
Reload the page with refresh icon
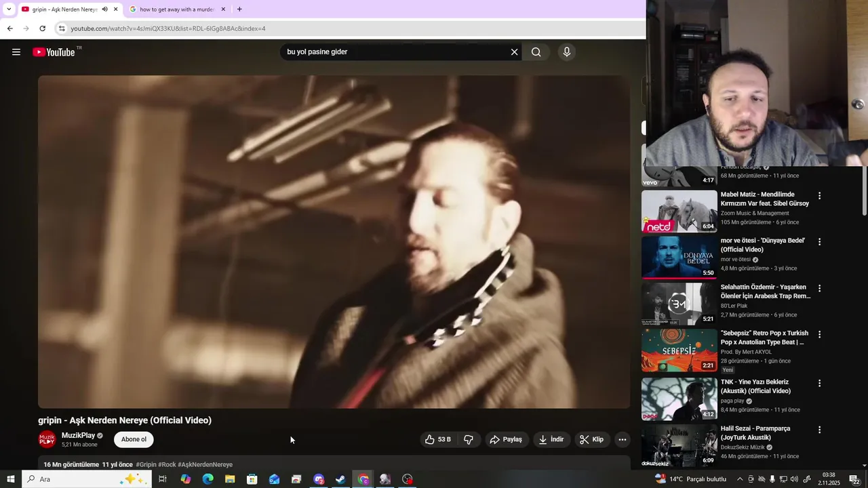pyautogui.click(x=42, y=28)
